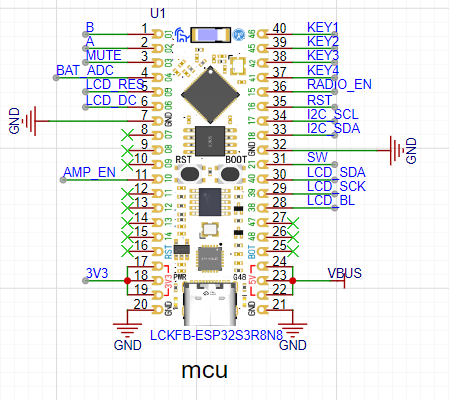449x400 pixels.
Task: Select the BOOT button on the module image
Action: coord(230,174)
